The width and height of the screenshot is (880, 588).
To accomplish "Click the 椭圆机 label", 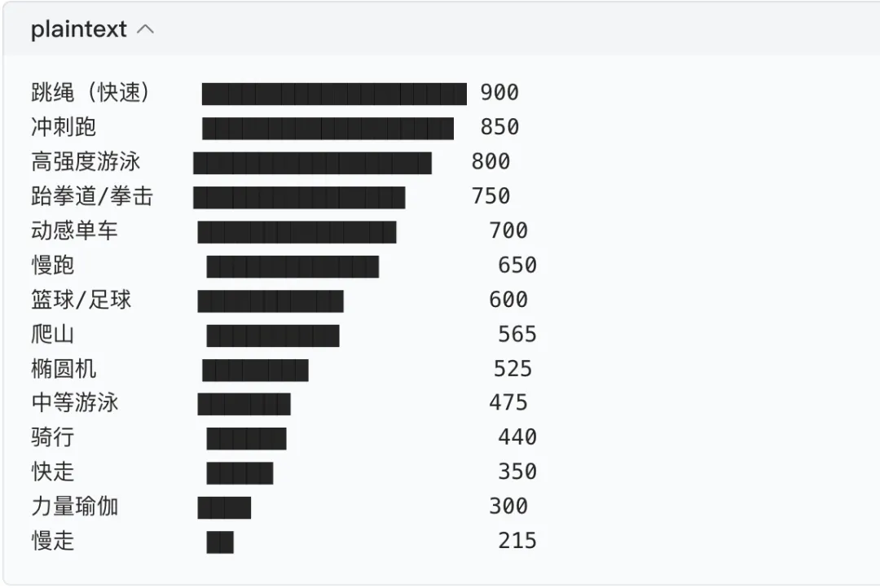I will 64,369.
